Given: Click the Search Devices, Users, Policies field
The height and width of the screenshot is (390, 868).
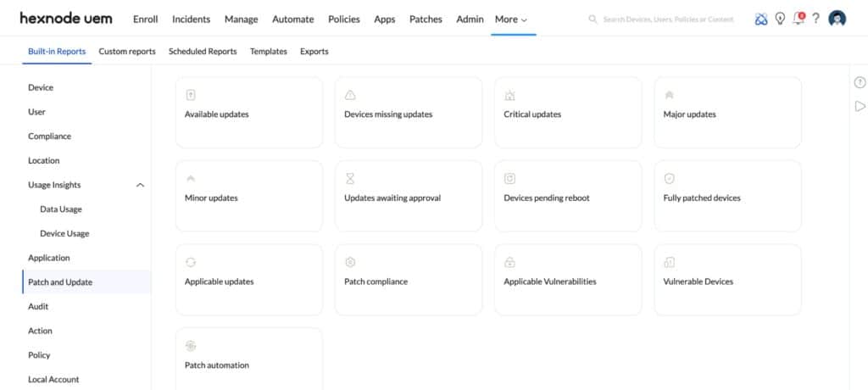Looking at the screenshot, I should tap(668, 19).
